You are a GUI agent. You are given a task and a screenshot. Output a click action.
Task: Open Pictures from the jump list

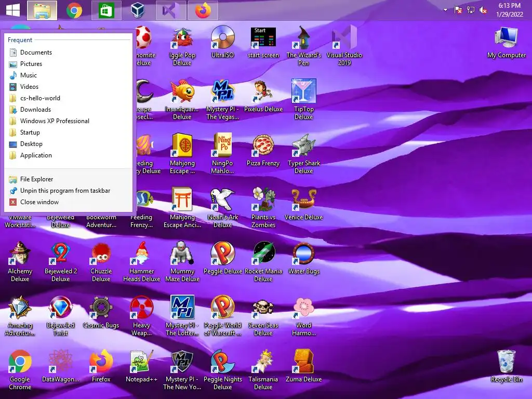[x=68, y=64]
